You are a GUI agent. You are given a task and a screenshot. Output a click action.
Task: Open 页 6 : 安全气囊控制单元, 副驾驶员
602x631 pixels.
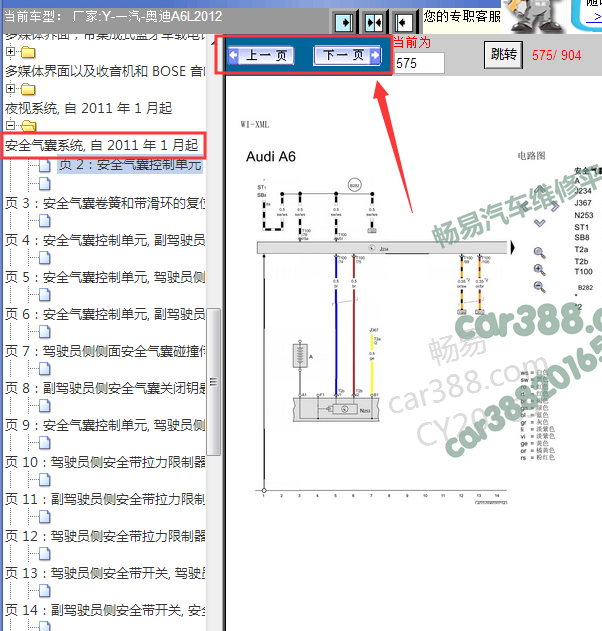pyautogui.click(x=105, y=314)
